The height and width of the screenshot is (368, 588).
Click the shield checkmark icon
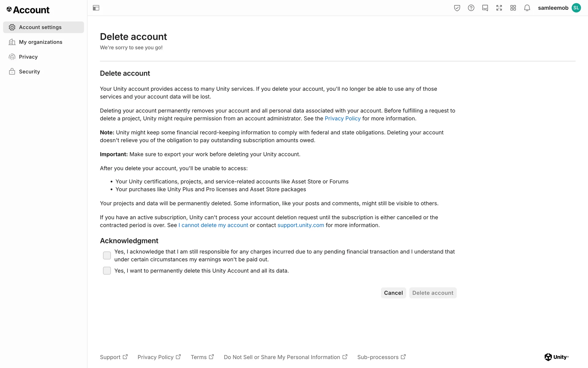point(457,8)
